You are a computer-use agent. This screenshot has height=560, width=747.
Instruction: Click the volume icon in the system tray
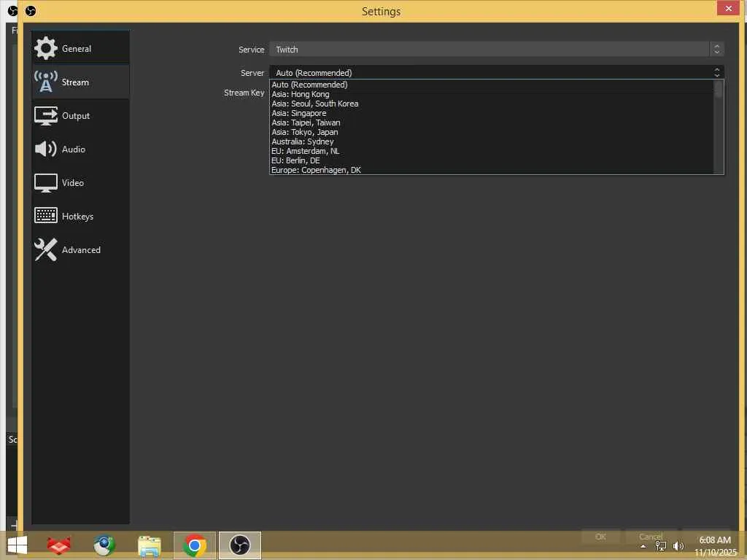(678, 546)
